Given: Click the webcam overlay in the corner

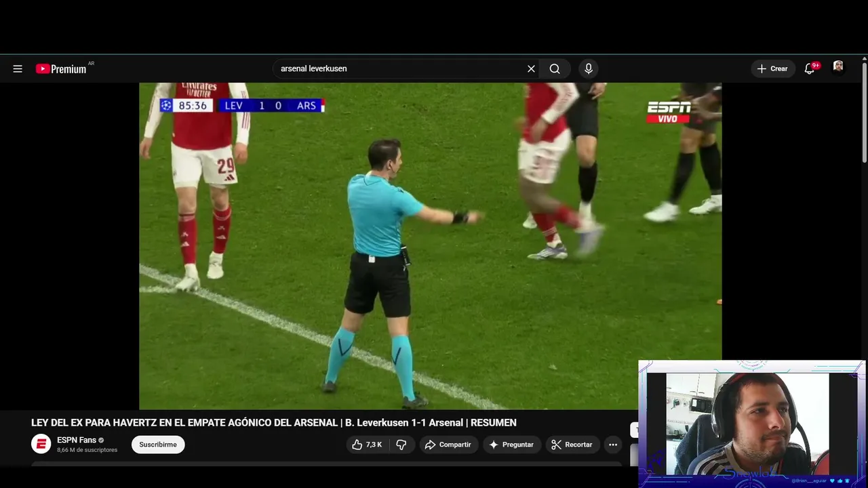Looking at the screenshot, I should (x=751, y=424).
